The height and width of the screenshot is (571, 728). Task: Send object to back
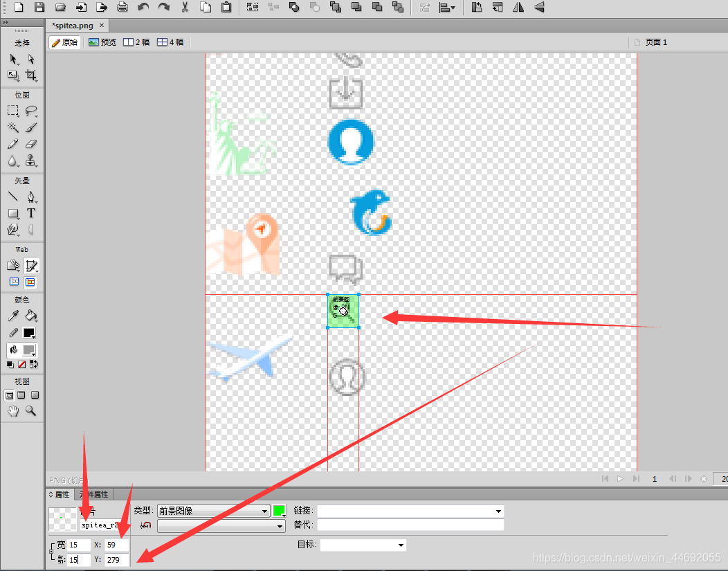[x=398, y=7]
